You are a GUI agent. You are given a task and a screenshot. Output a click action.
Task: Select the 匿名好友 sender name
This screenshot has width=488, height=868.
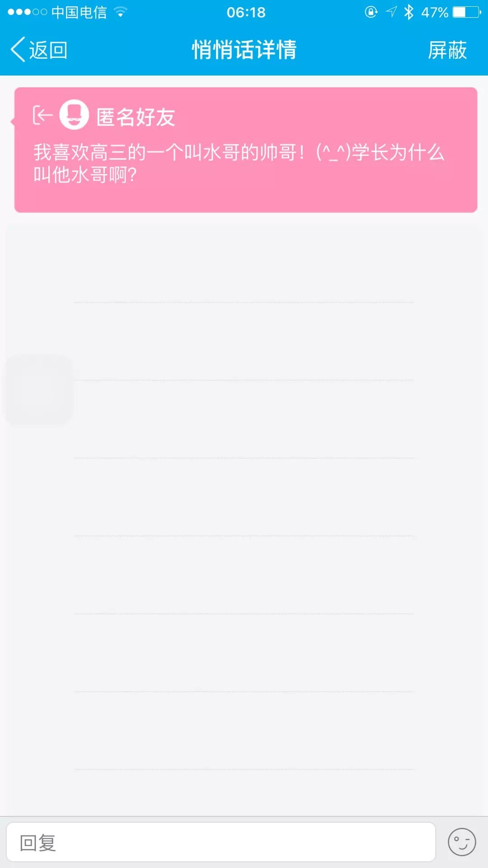136,117
